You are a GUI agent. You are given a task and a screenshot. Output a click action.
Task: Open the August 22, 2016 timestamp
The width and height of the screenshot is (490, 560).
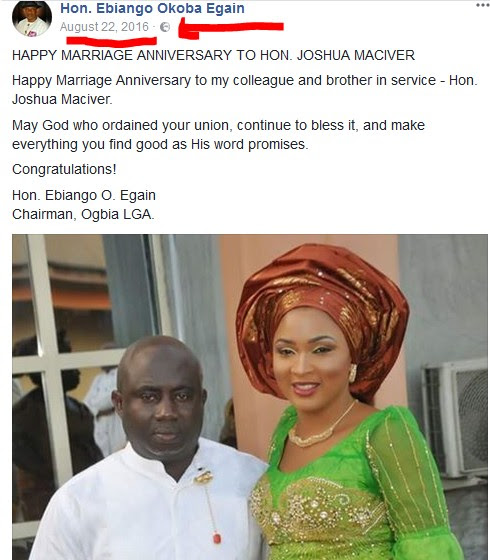104,27
